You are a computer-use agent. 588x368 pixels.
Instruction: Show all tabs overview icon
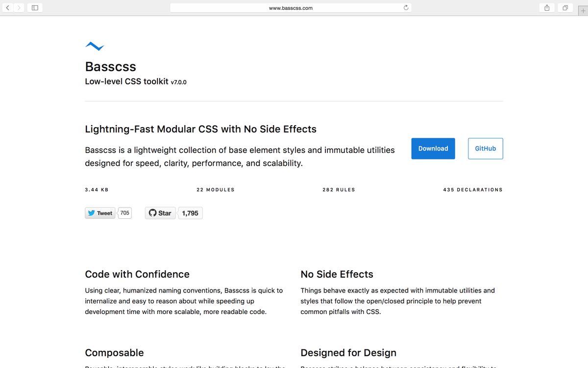(x=565, y=8)
